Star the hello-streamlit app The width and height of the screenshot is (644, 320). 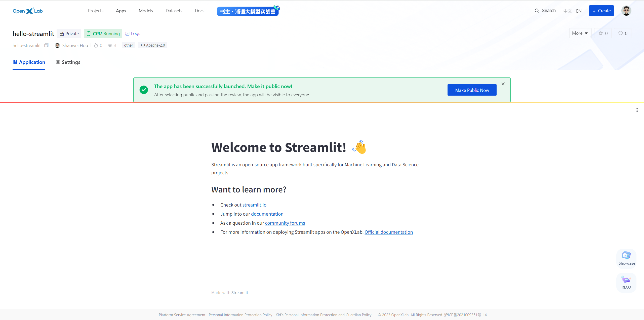pyautogui.click(x=603, y=33)
